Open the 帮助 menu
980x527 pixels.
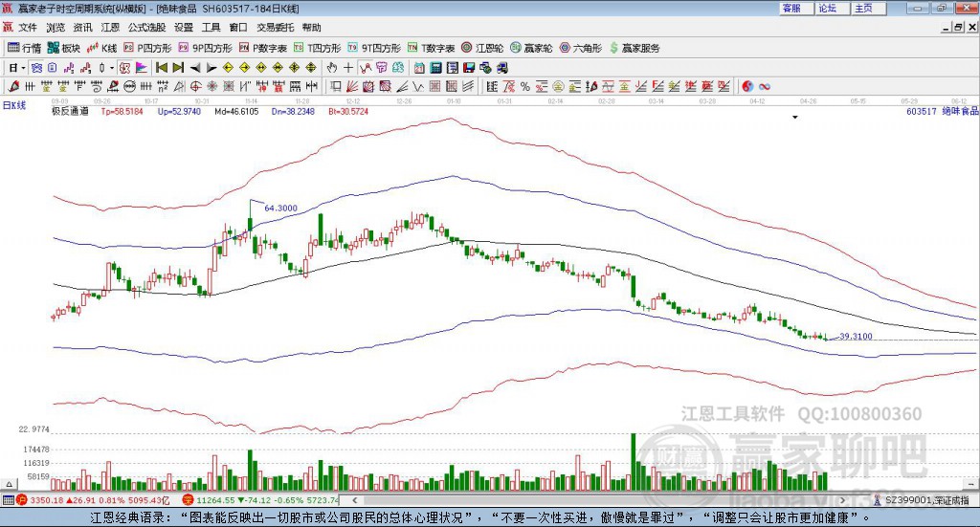[x=311, y=28]
